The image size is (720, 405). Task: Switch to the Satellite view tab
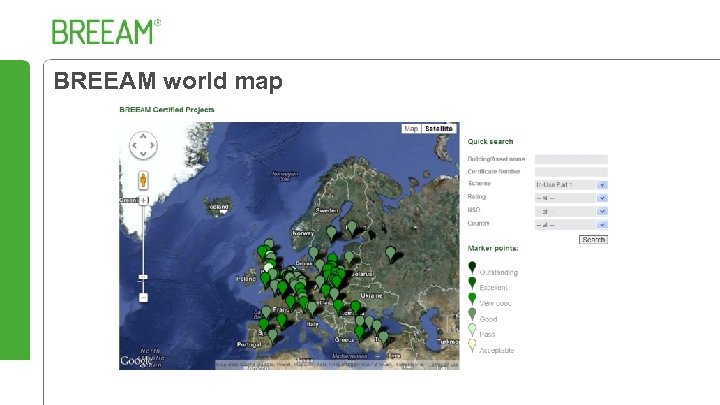[x=439, y=129]
